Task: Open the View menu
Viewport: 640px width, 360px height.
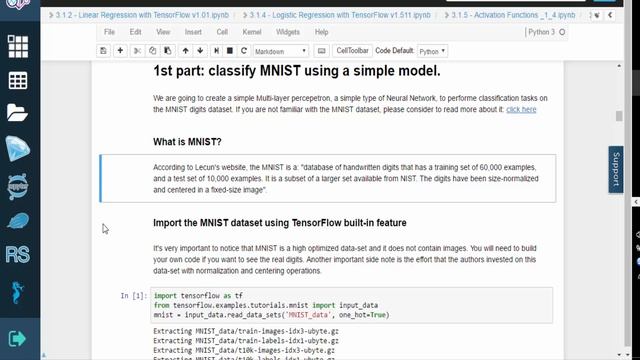Action: click(x=163, y=32)
